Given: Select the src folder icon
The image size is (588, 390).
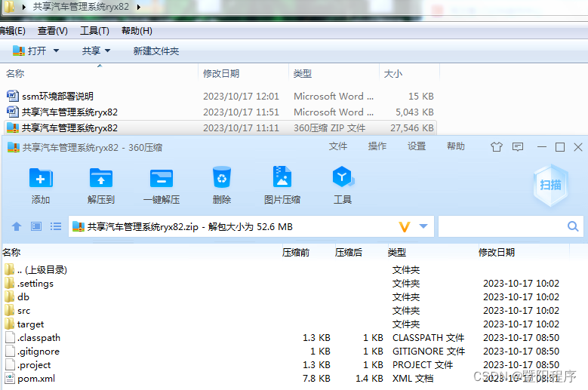Looking at the screenshot, I should click(9, 310).
